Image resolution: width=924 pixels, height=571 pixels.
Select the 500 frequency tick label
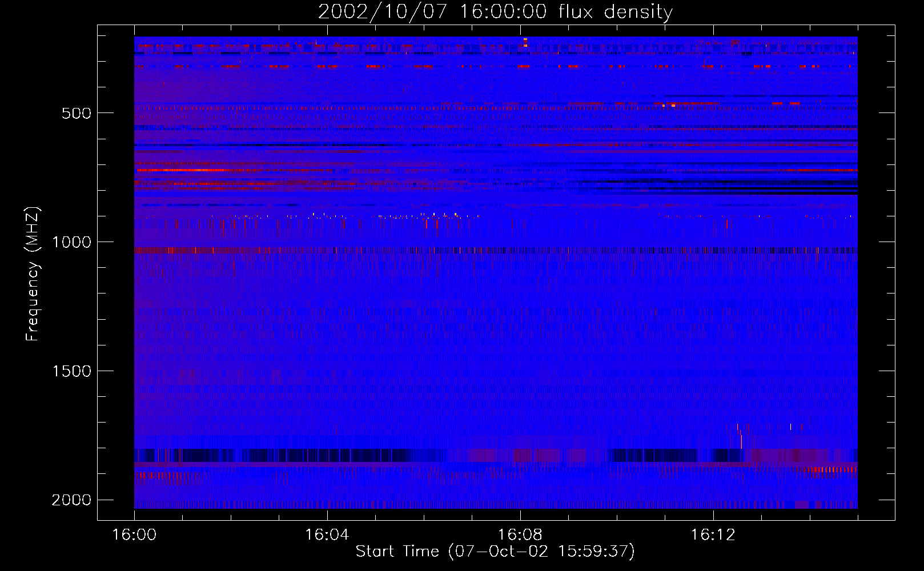coord(77,113)
